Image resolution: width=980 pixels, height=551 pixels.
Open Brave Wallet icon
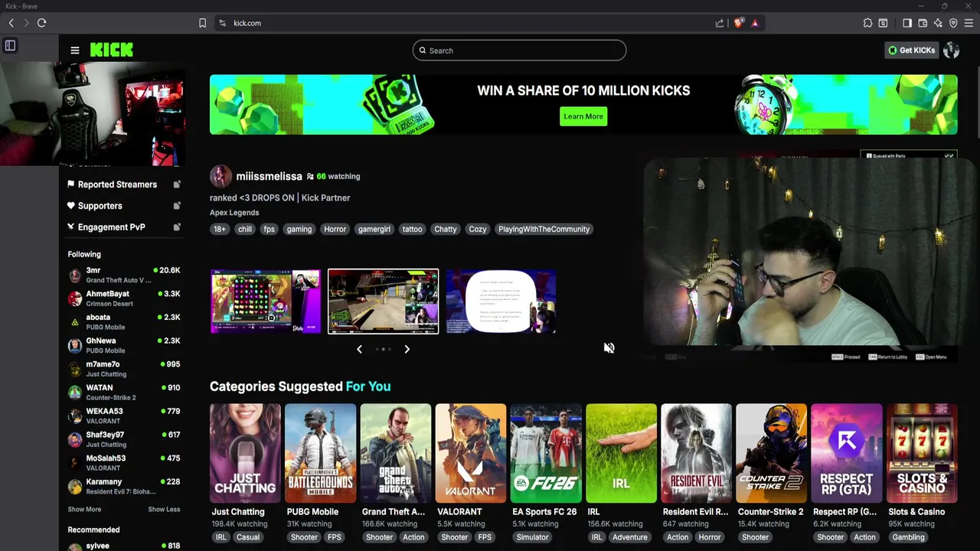click(923, 23)
